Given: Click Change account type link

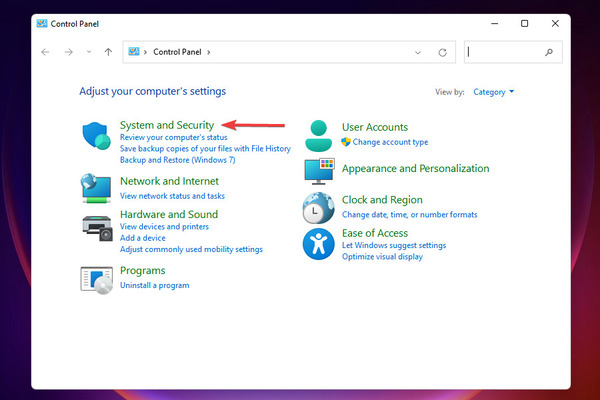Looking at the screenshot, I should (x=390, y=142).
